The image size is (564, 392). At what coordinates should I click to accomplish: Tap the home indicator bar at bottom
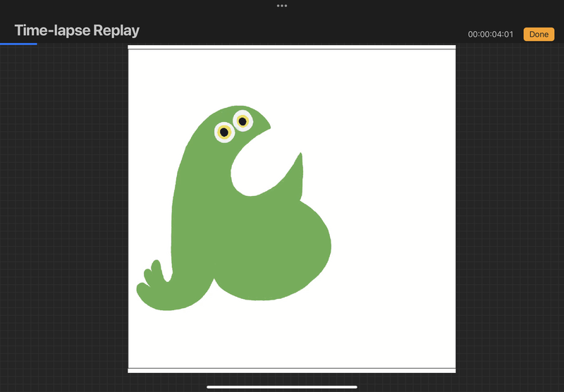tap(282, 386)
